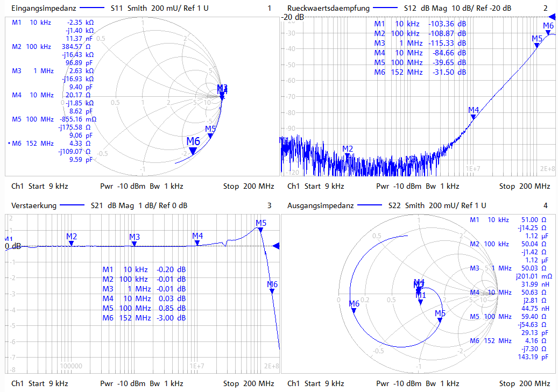558x392 pixels.
Task: Click 'Ch1 Start 9 kHz' below the Ausgangsimpedanz diagram
Action: 316,383
